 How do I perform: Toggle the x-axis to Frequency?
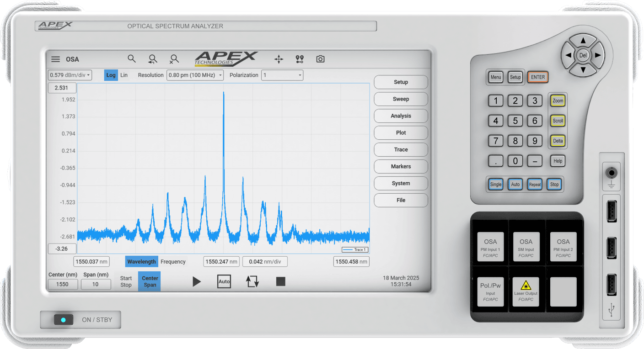(x=173, y=262)
